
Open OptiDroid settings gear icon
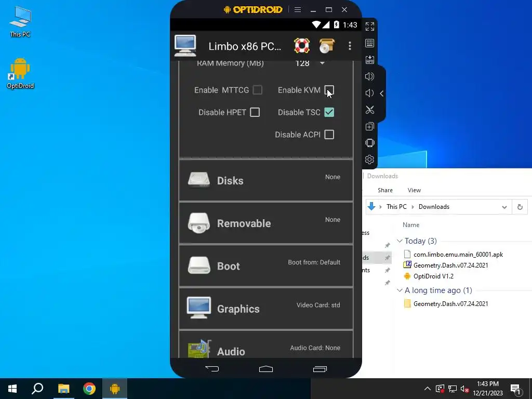(369, 159)
